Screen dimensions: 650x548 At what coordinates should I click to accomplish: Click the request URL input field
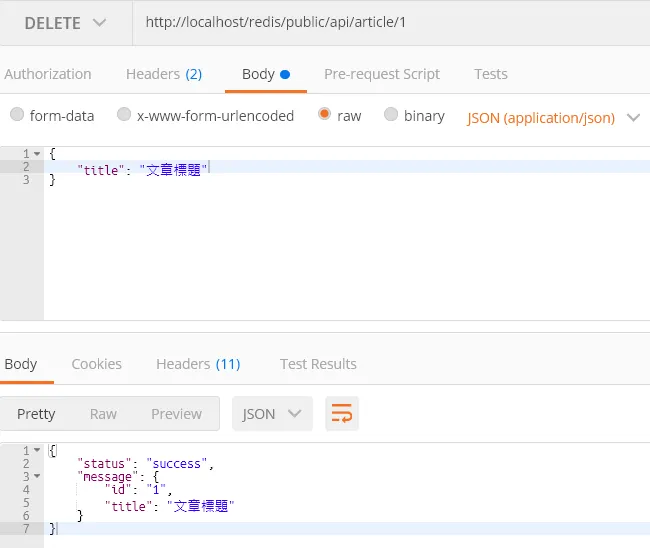click(391, 22)
